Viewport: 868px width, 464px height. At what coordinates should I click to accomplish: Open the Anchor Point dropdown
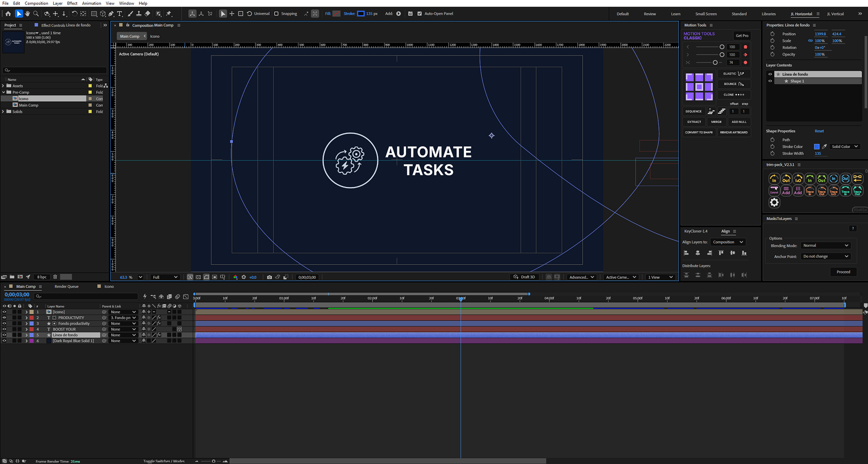(x=826, y=256)
